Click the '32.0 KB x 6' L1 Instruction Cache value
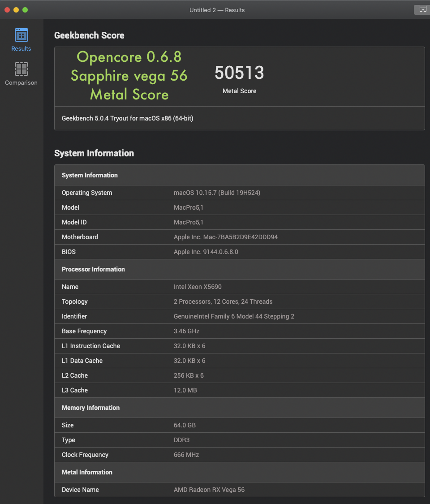The width and height of the screenshot is (430, 504). pyautogui.click(x=189, y=346)
